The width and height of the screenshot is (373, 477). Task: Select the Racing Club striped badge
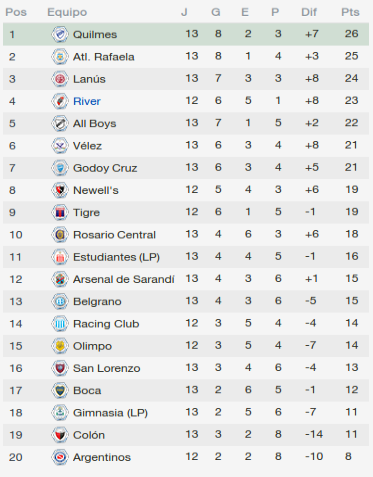tap(60, 324)
